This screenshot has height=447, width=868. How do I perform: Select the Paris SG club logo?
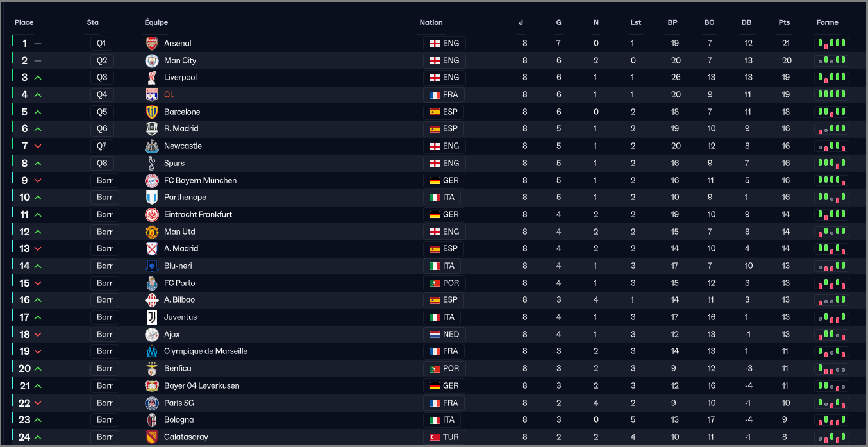click(152, 403)
